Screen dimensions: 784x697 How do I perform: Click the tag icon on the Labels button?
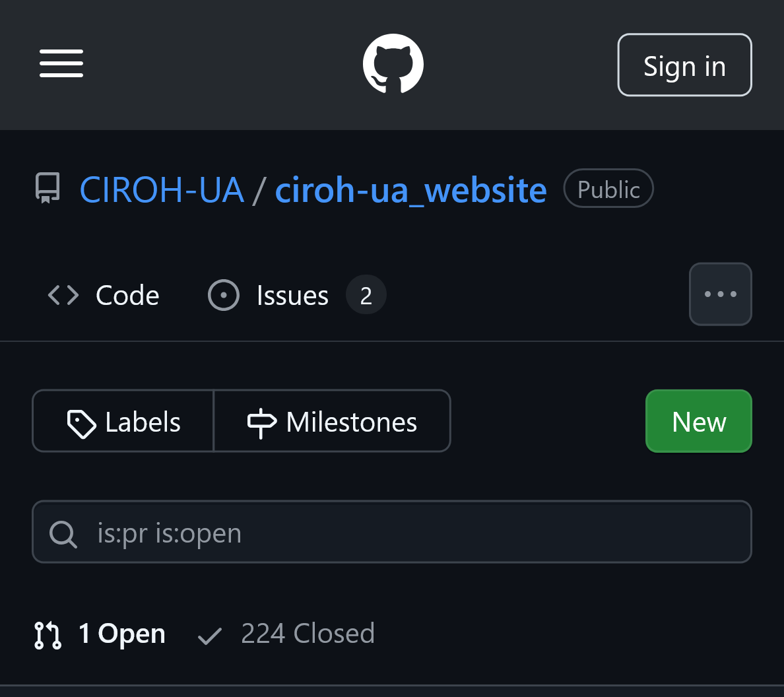coord(82,422)
